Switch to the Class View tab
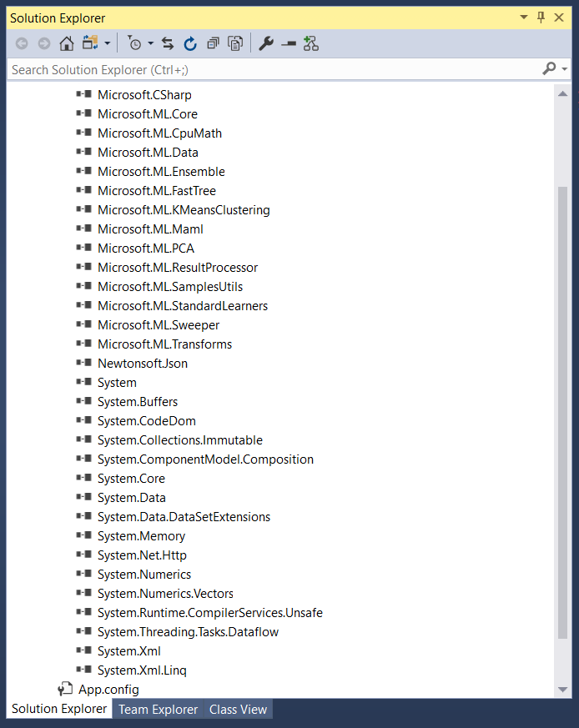This screenshot has width=579, height=728. pos(238,710)
